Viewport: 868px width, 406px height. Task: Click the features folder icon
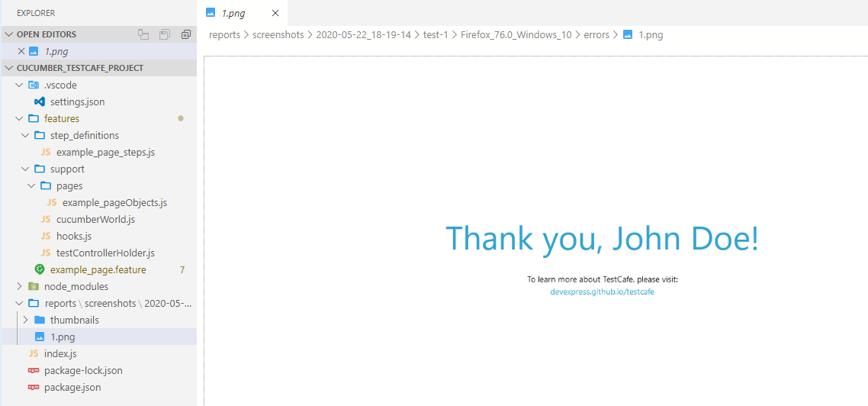pyautogui.click(x=34, y=118)
